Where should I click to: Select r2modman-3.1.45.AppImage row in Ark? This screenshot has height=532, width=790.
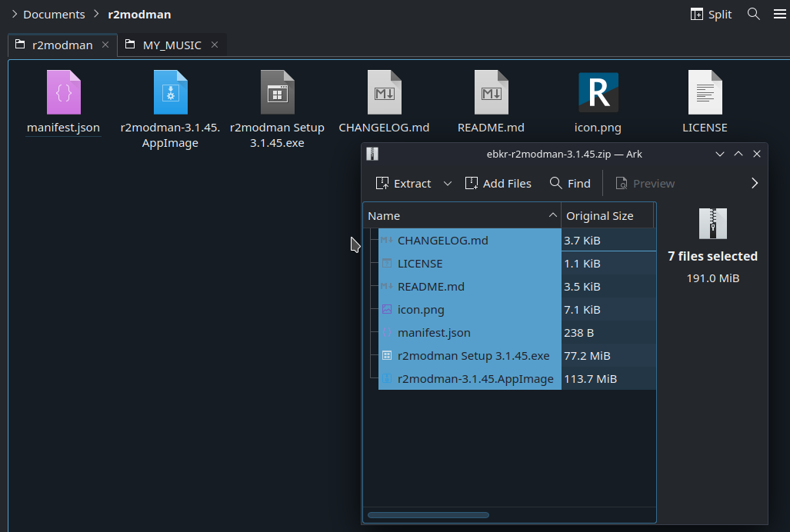(469, 379)
